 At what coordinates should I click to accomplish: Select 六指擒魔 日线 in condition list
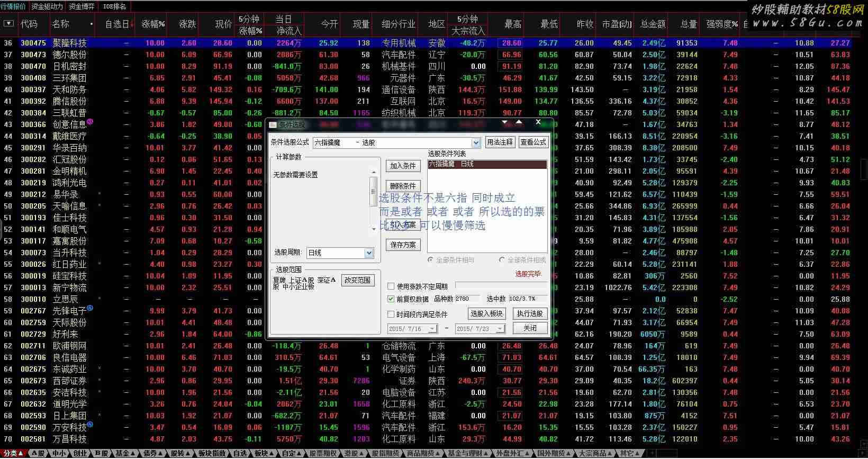[x=487, y=165]
